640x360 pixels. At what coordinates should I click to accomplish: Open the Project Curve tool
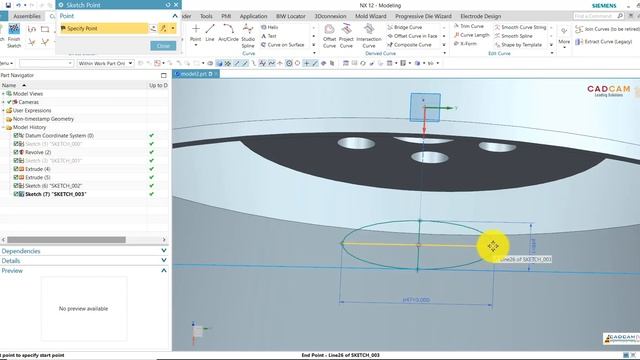coord(346,36)
